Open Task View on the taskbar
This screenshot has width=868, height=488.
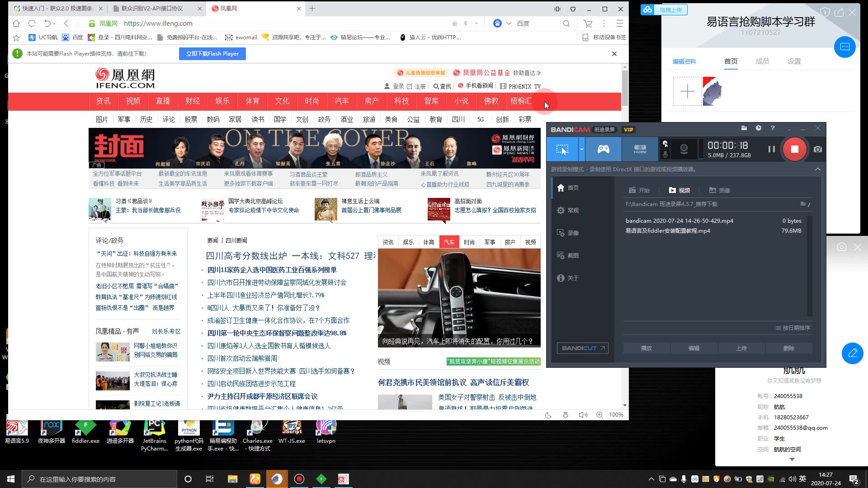click(x=209, y=479)
